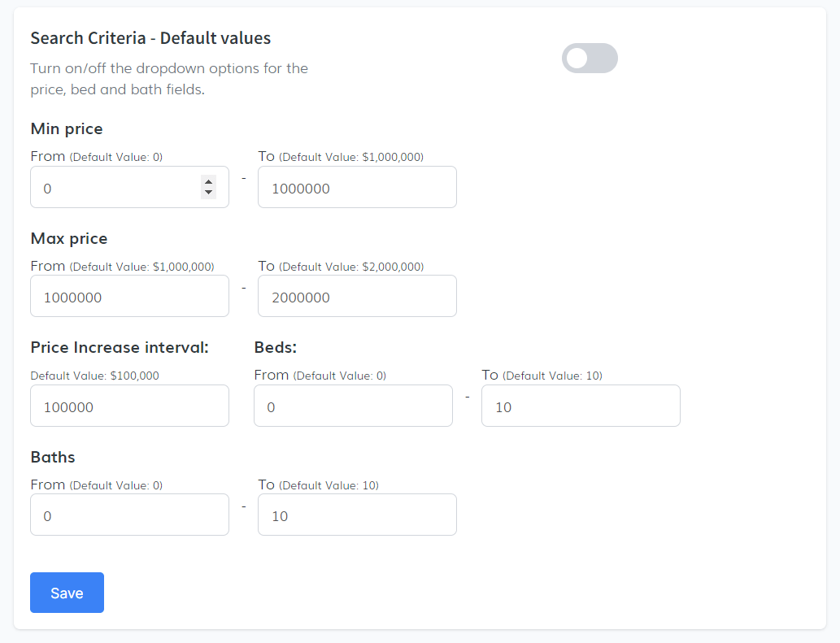
Task: Click the Min price section label
Action: [67, 128]
